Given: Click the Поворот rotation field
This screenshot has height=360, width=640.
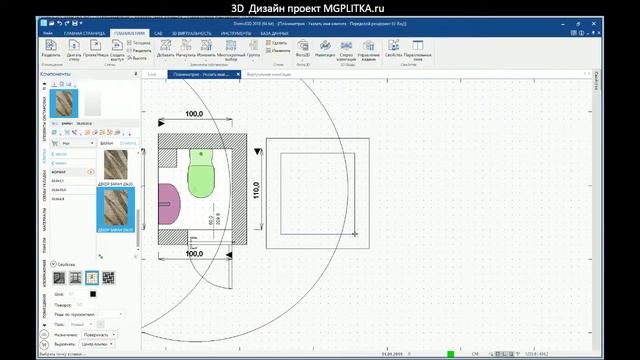Looking at the screenshot, I should [84, 305].
